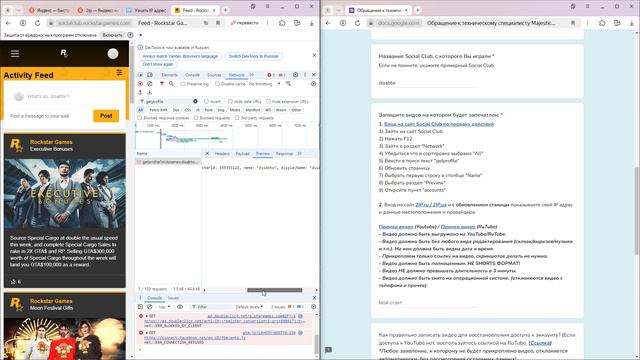The width and height of the screenshot is (640, 360).
Task: Clear the network log
Action: 150,84
